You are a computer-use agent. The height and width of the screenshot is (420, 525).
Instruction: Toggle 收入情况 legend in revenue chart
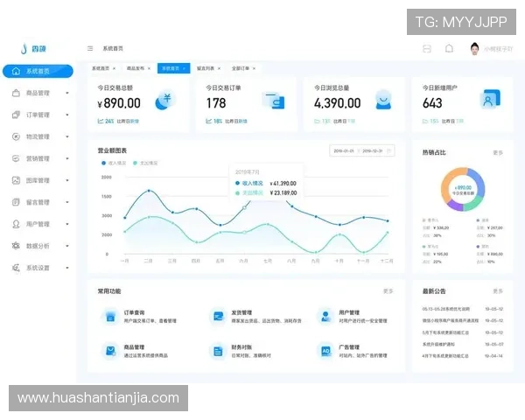click(114, 163)
